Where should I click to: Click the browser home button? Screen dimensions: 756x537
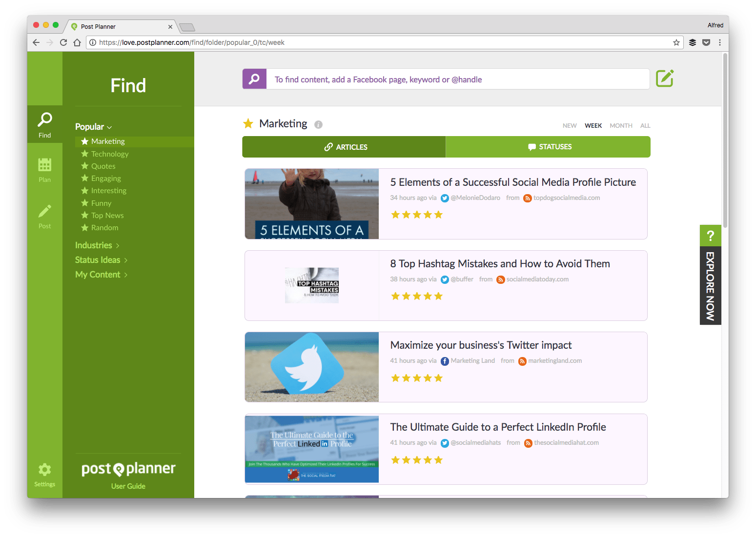(77, 42)
